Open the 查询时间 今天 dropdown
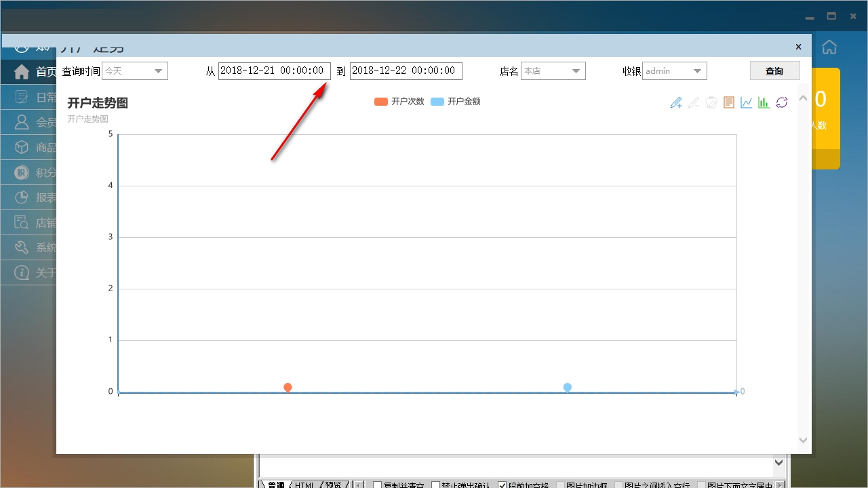 tap(135, 70)
